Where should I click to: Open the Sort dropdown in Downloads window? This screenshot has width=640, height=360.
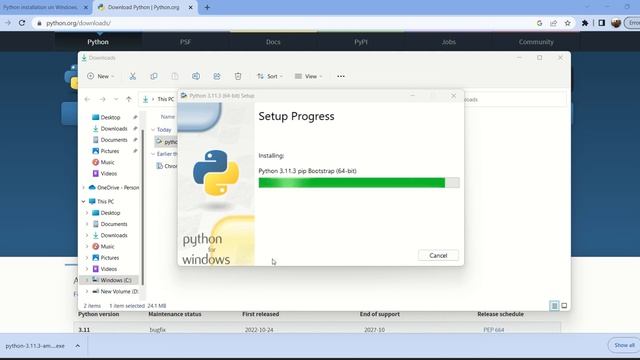270,76
